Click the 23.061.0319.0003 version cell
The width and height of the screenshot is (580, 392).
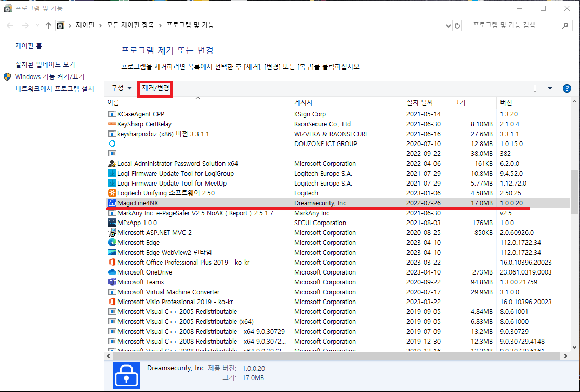pyautogui.click(x=525, y=272)
